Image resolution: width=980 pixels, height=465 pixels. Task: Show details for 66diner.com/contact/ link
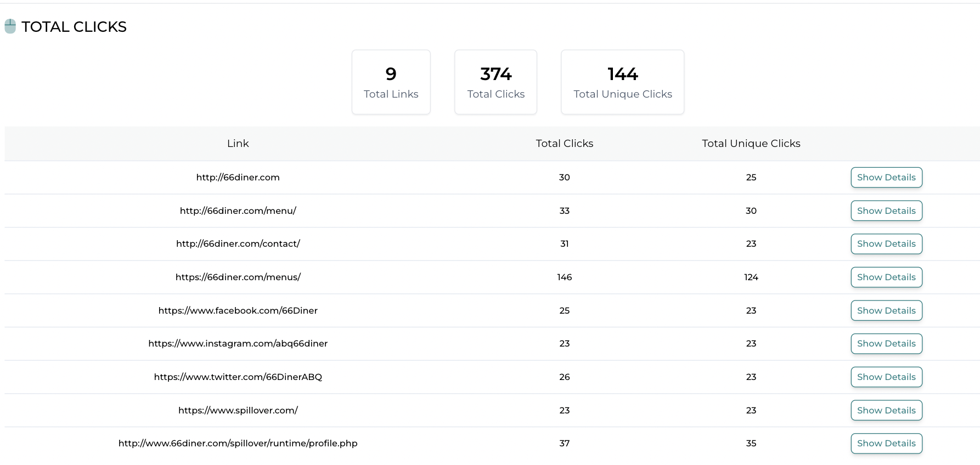pyautogui.click(x=886, y=243)
